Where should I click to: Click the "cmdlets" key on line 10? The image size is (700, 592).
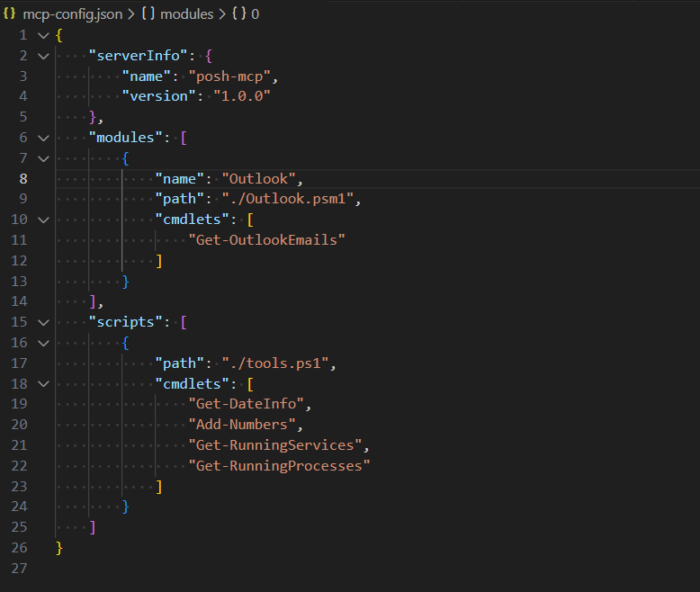point(192,220)
